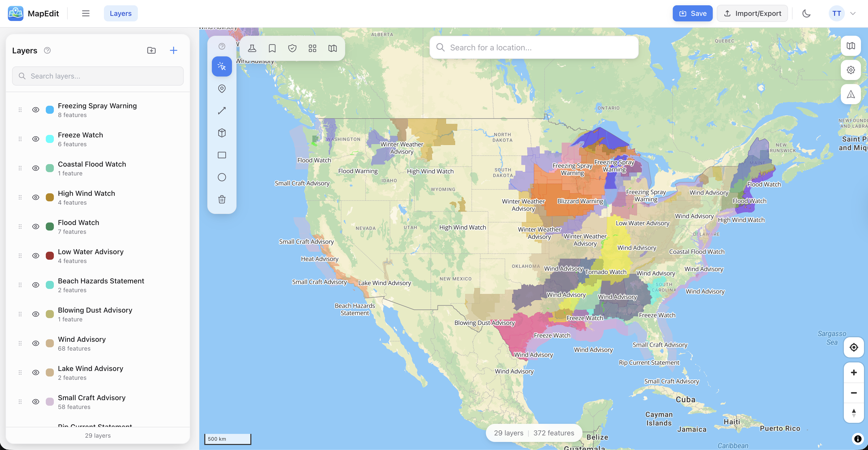Switch to the Layers tab
The width and height of the screenshot is (868, 450).
pos(121,14)
